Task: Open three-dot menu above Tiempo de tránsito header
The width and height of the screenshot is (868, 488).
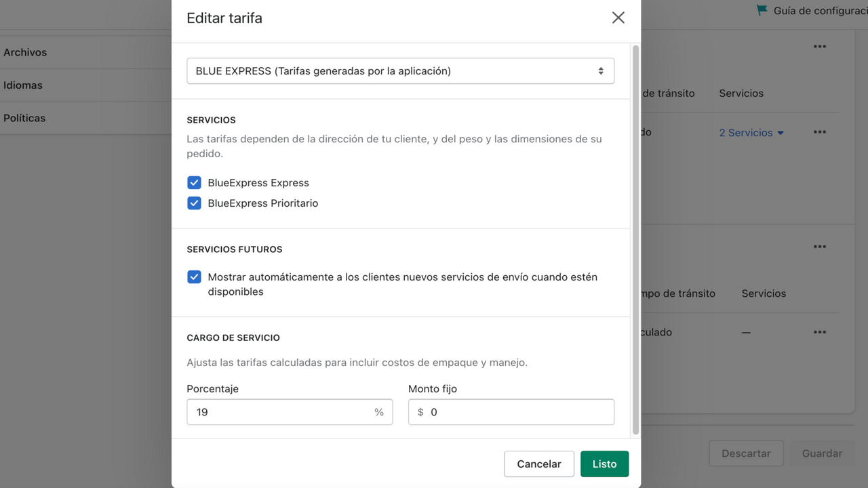Action: (820, 247)
